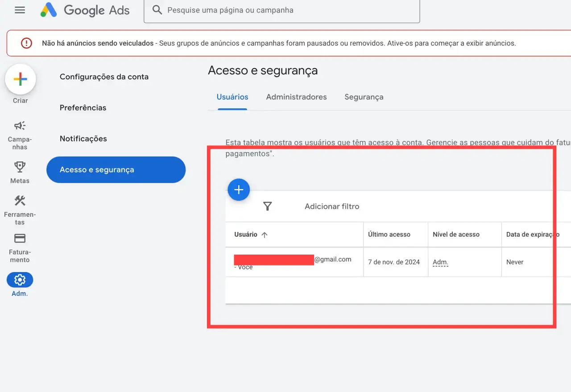The image size is (571, 392).
Task: Open the Adm. gear icon
Action: click(x=20, y=280)
